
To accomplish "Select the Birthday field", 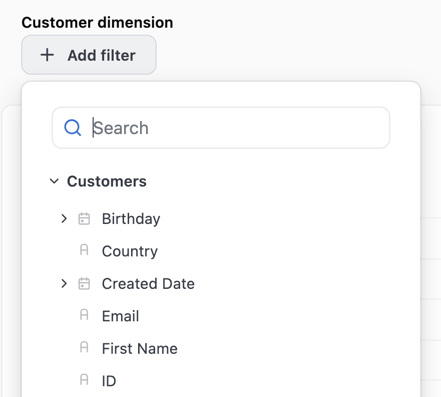I will click(x=131, y=219).
